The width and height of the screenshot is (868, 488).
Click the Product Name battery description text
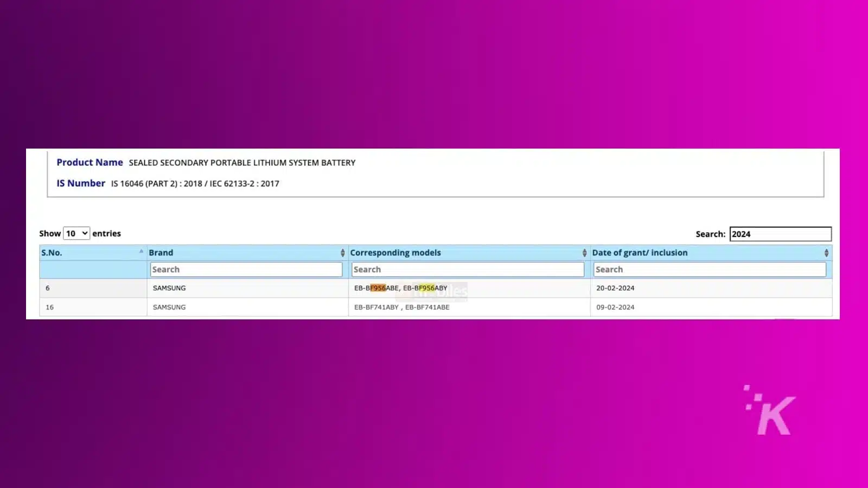(x=242, y=163)
